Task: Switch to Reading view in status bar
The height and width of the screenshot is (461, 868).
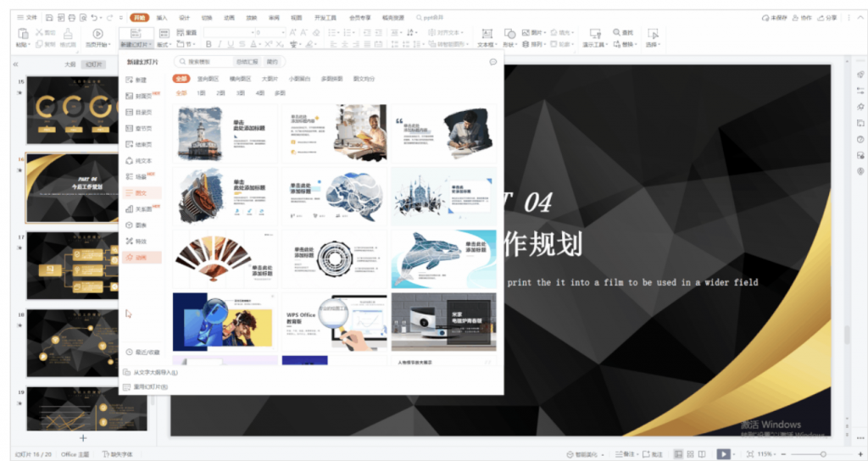Action: click(x=702, y=454)
